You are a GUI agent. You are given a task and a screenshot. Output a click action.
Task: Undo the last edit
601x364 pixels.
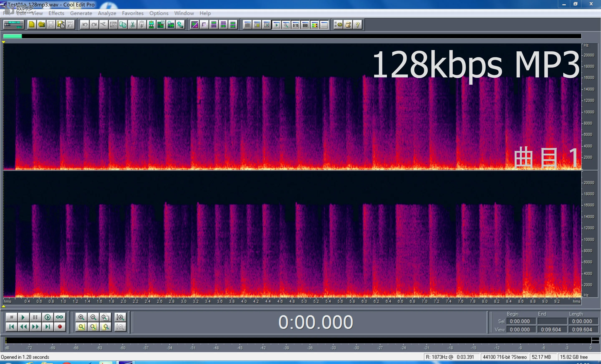pyautogui.click(x=85, y=25)
